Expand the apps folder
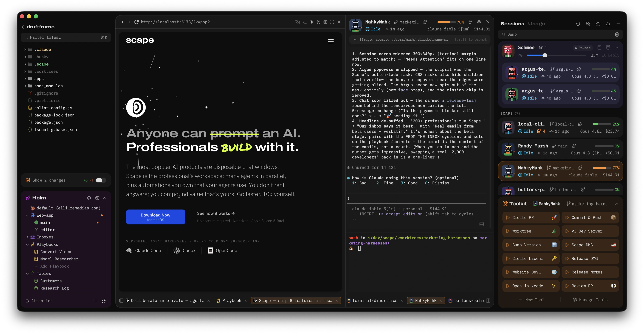Image resolution: width=644 pixels, height=334 pixels. point(25,79)
